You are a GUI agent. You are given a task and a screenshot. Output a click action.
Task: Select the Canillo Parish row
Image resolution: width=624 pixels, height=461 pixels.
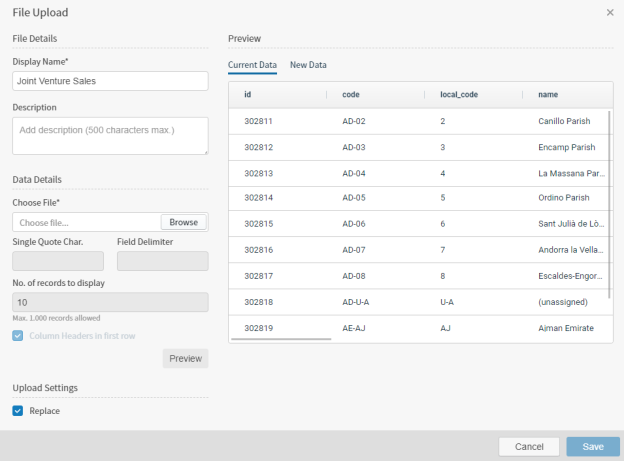420,121
